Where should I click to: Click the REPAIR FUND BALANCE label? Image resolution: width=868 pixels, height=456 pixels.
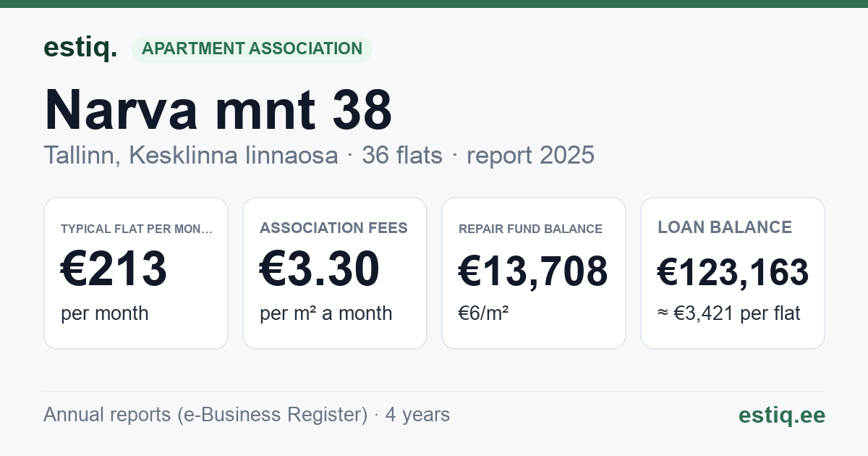(x=530, y=229)
